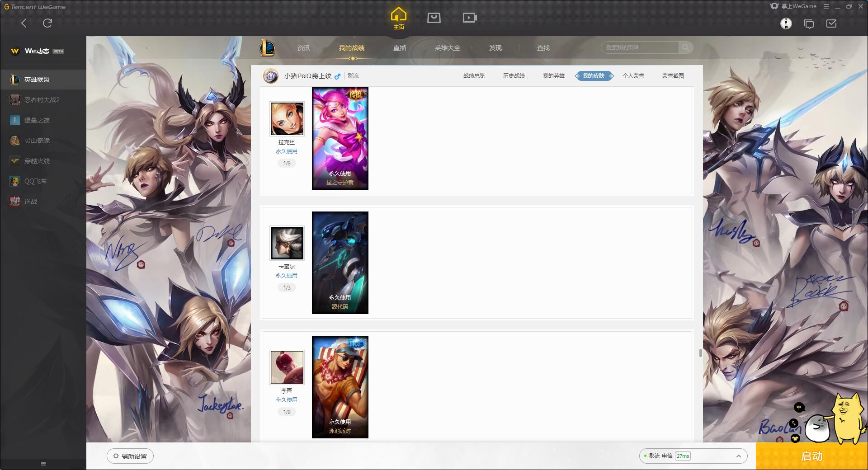This screenshot has width=868, height=470.
Task: Click the 1/9 count under 拉克丝
Action: [x=287, y=163]
